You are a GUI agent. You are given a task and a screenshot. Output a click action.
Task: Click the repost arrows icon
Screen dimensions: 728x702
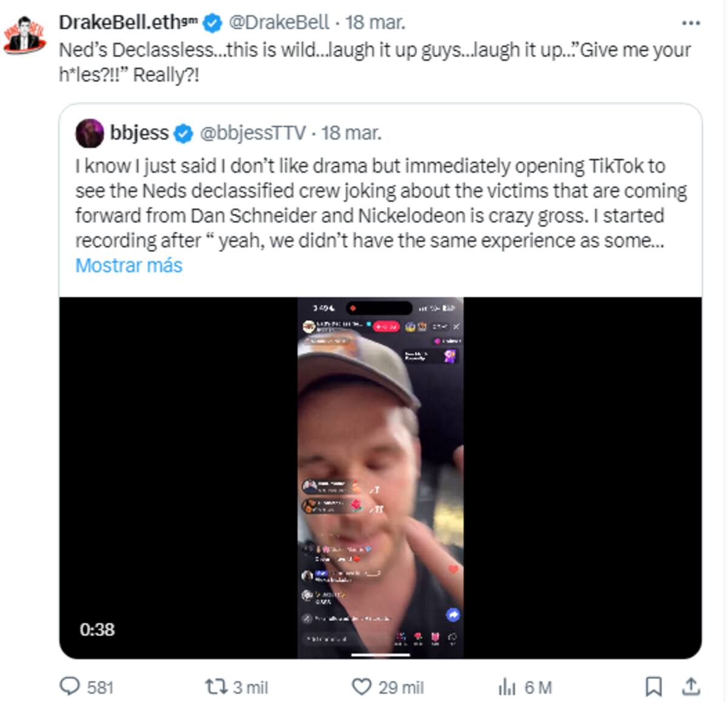coord(214,686)
